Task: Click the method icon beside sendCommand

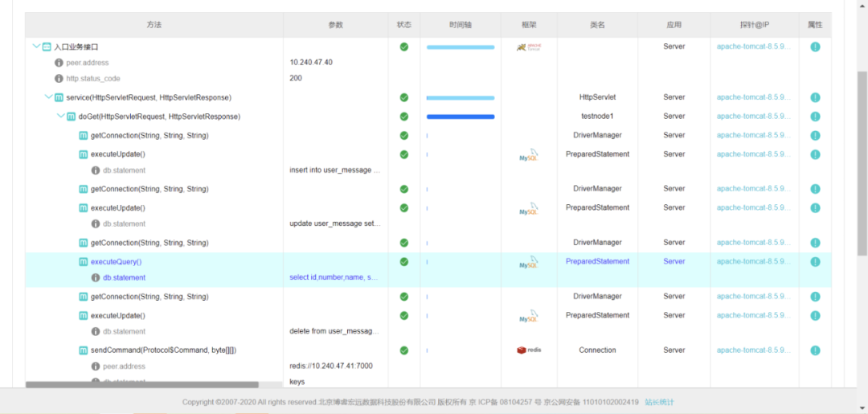Action: [x=83, y=350]
